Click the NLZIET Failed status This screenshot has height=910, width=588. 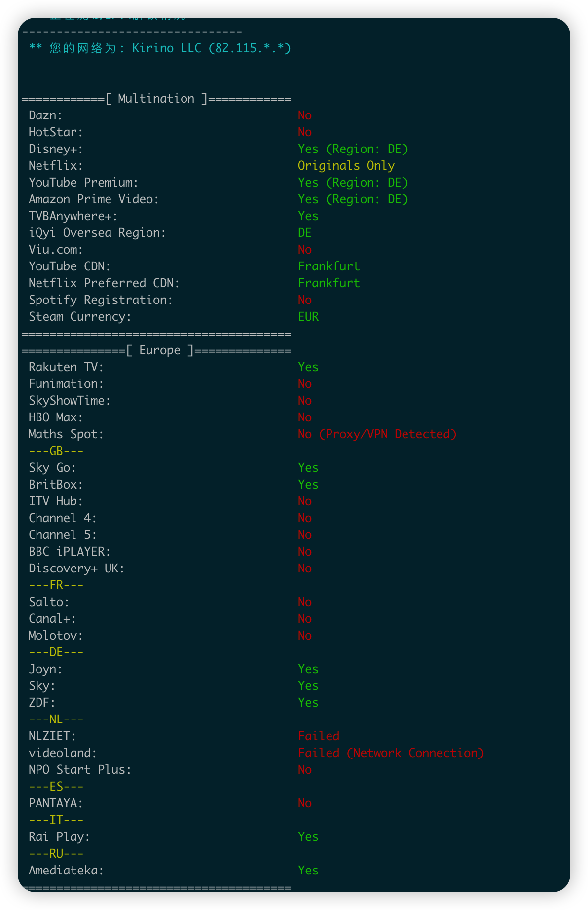[x=319, y=736]
